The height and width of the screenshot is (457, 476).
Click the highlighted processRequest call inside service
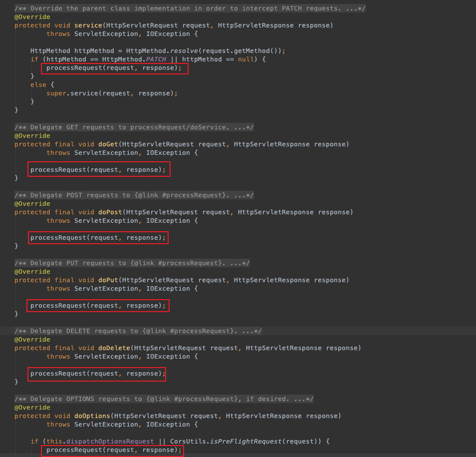pos(114,67)
